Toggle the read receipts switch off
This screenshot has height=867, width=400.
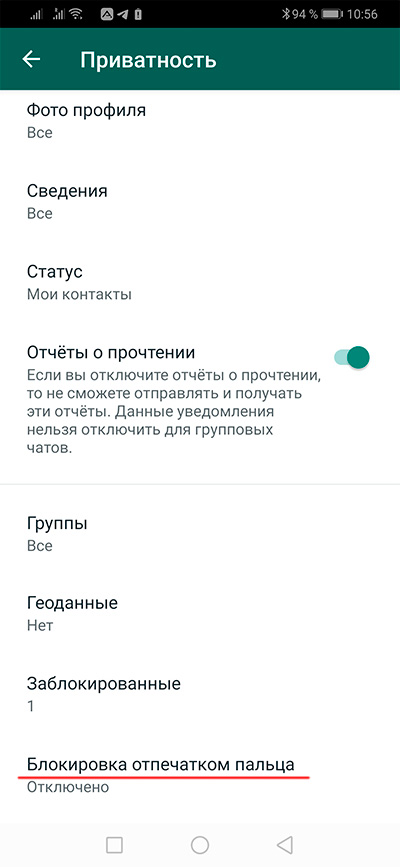352,357
